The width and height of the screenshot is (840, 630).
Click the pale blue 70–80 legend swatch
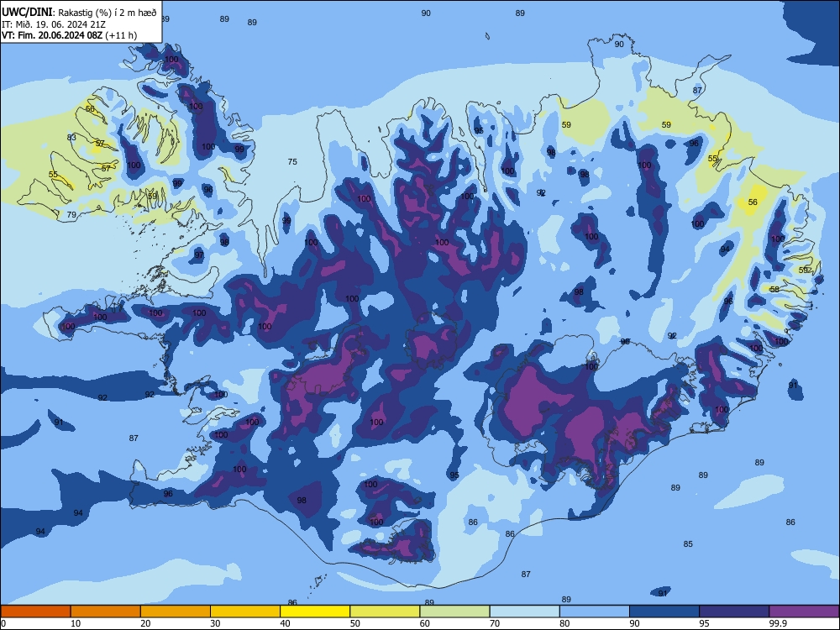click(x=524, y=612)
